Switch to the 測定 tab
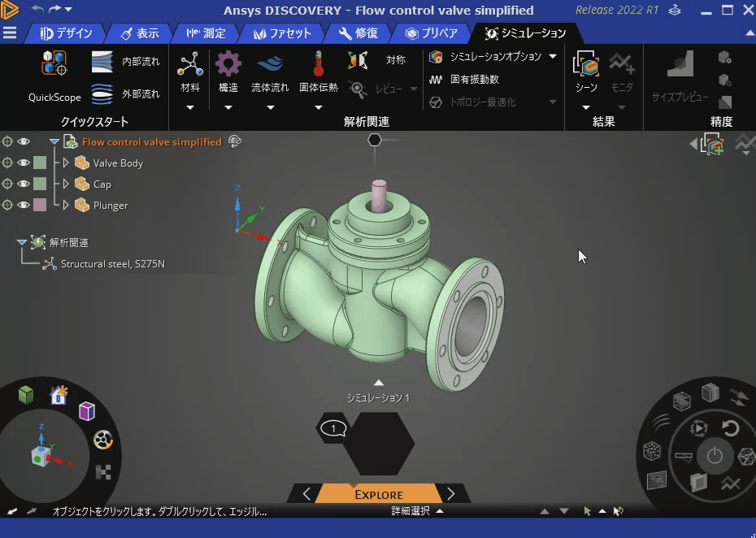 (x=206, y=33)
